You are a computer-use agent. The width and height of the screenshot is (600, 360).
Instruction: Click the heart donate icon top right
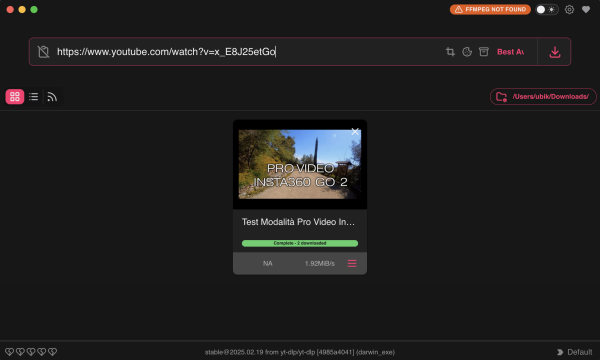(586, 10)
